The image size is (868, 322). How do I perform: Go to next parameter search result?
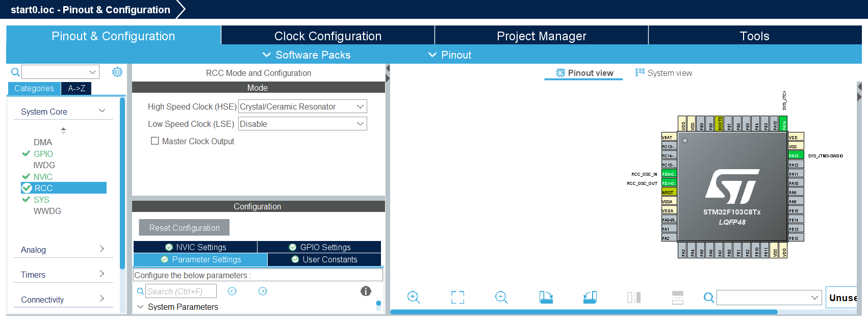tap(263, 291)
